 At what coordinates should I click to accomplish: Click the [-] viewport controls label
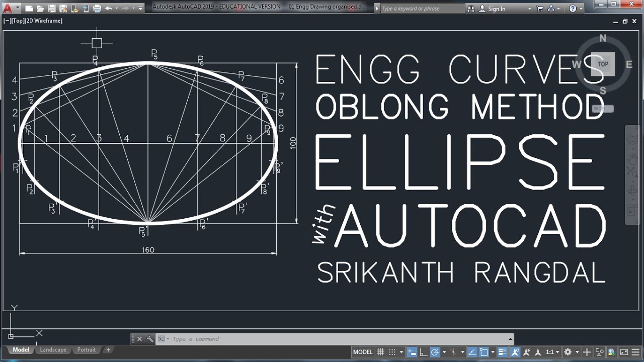pyautogui.click(x=7, y=21)
